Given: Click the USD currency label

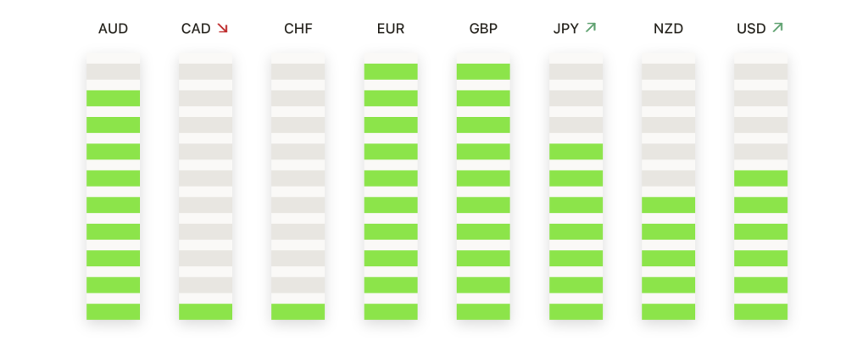Looking at the screenshot, I should tap(752, 29).
